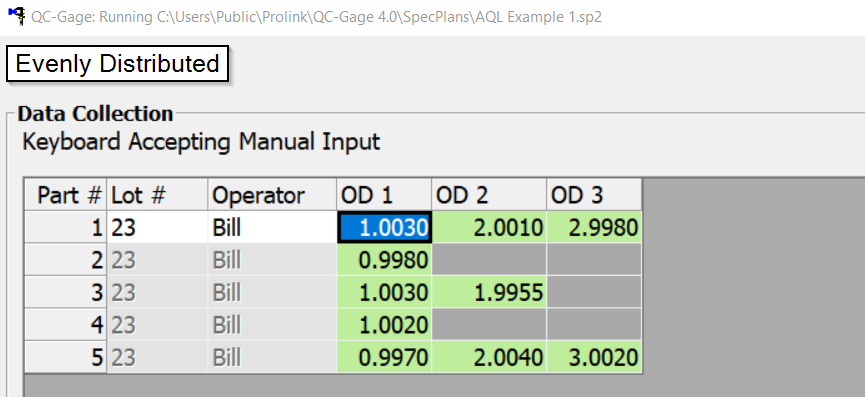The height and width of the screenshot is (397, 865).
Task: Select OD 2 value 1.9955
Action: 489,292
